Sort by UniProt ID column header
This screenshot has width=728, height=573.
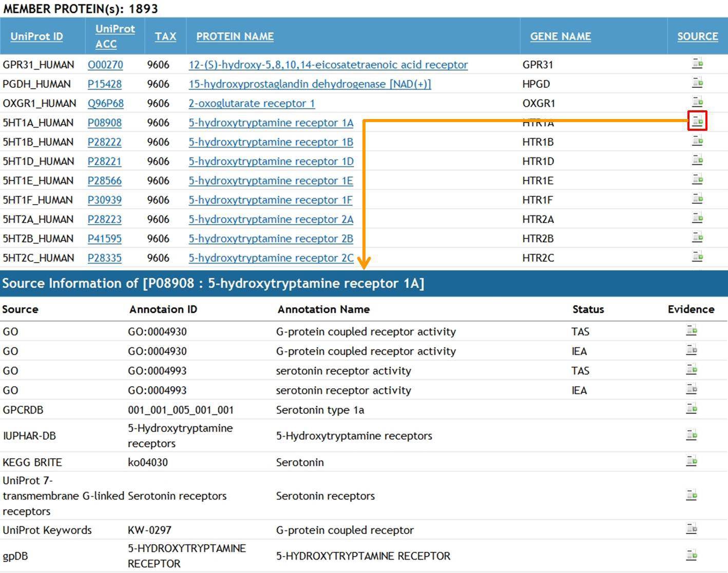pyautogui.click(x=36, y=36)
